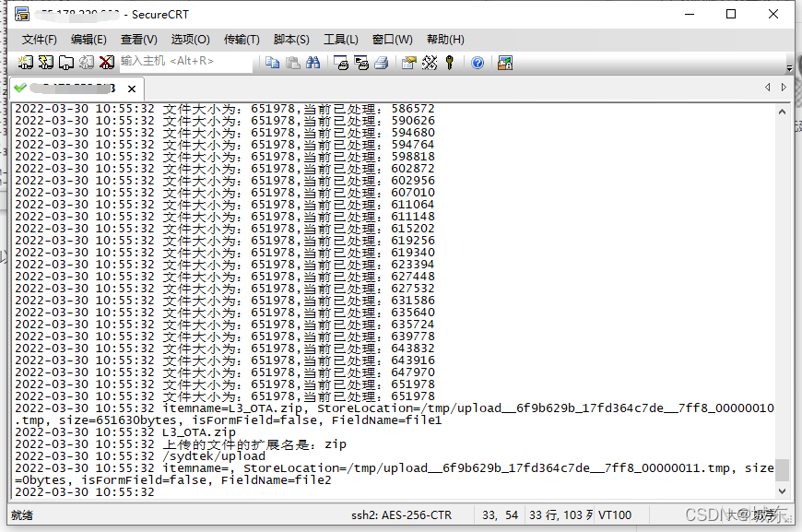
Task: Open the 传输(T) menu
Action: [x=242, y=40]
